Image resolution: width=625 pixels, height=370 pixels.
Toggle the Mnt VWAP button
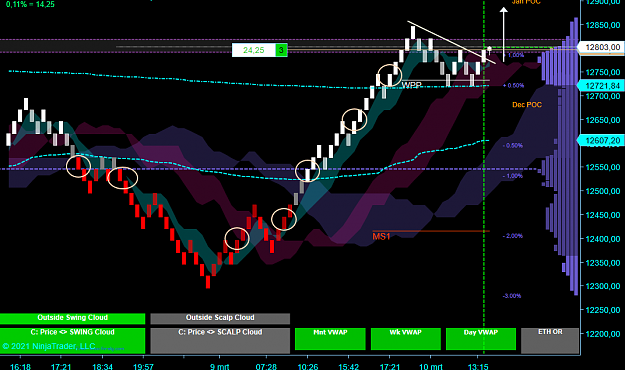tap(330, 339)
